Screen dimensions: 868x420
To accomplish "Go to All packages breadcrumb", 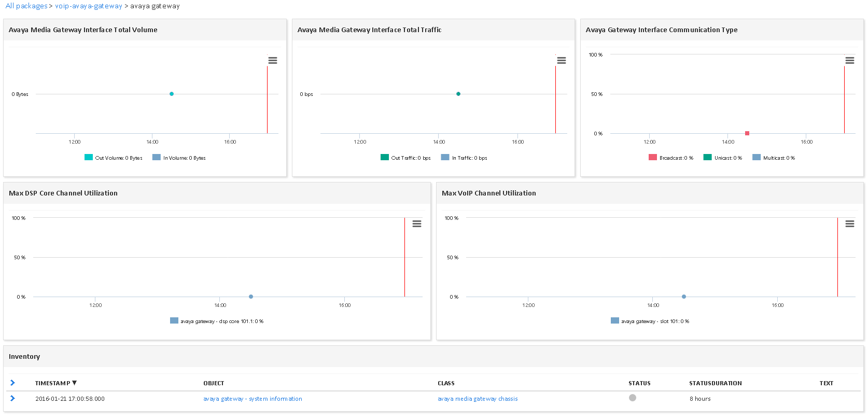I will tap(26, 6).
